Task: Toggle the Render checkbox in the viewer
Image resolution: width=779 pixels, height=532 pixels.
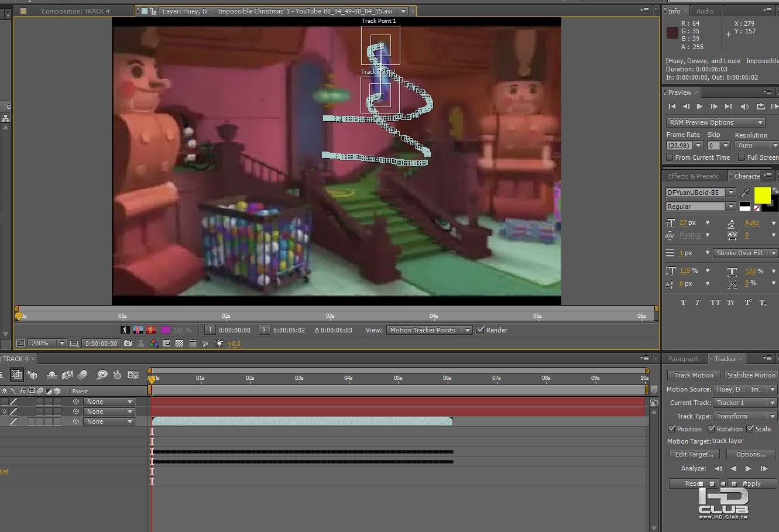Action: [x=481, y=330]
